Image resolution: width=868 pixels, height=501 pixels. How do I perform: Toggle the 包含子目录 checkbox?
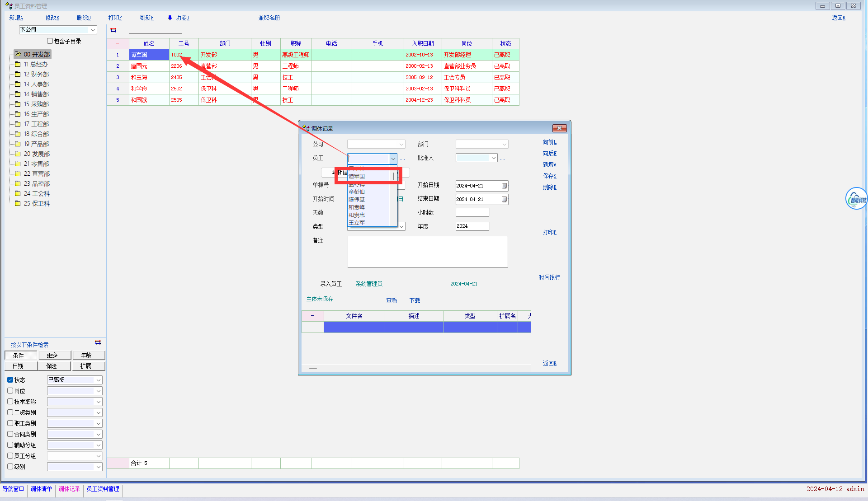coord(50,41)
